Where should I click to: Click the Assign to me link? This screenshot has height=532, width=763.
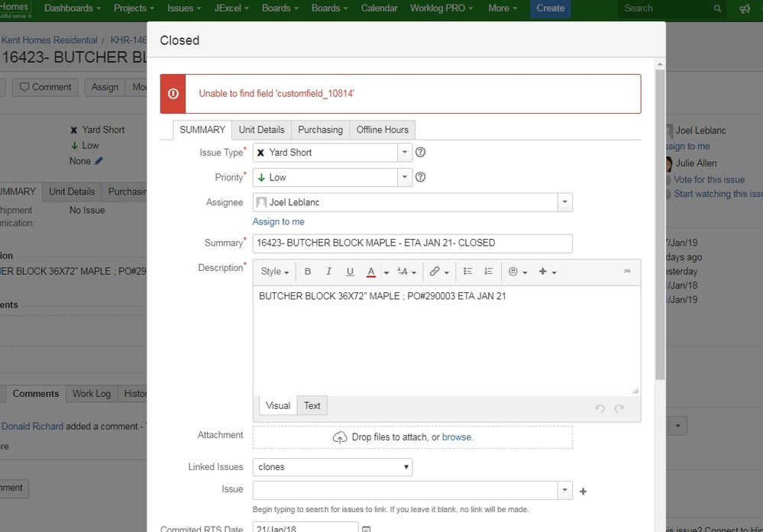point(278,221)
